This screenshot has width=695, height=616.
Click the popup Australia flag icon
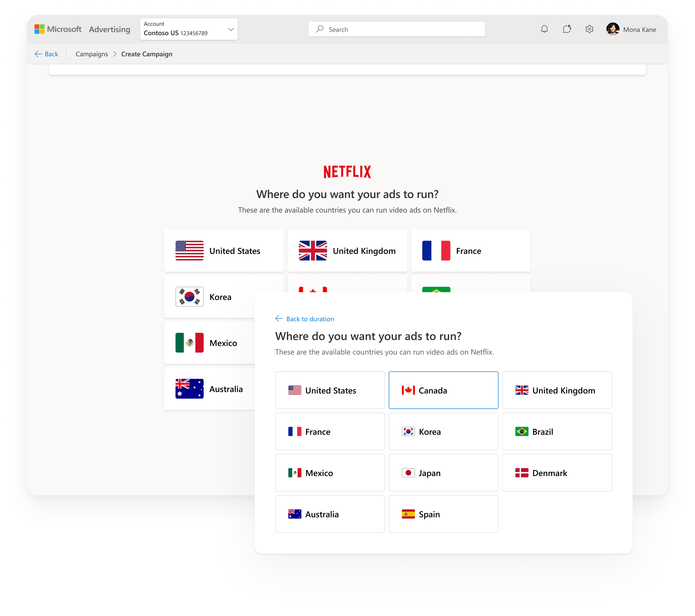click(x=295, y=514)
